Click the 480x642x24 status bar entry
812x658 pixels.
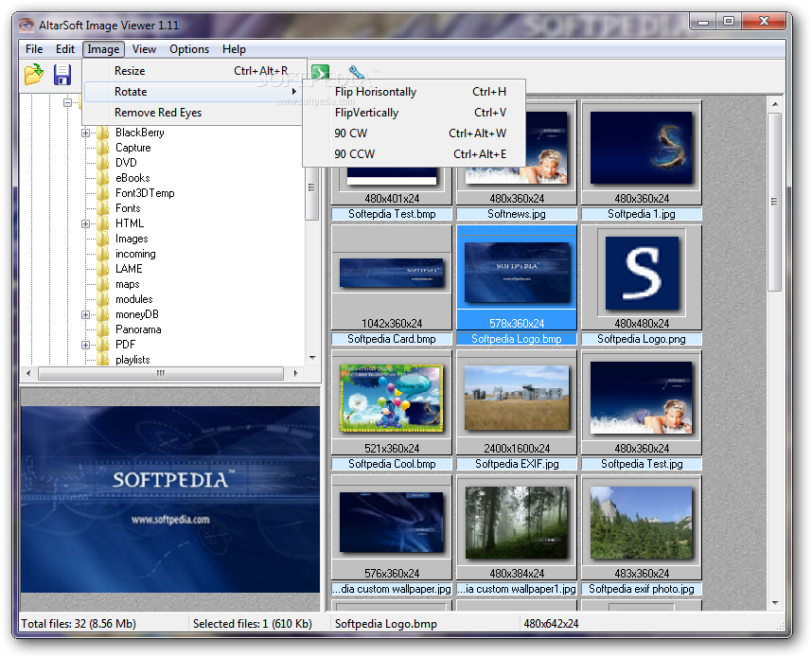551,624
